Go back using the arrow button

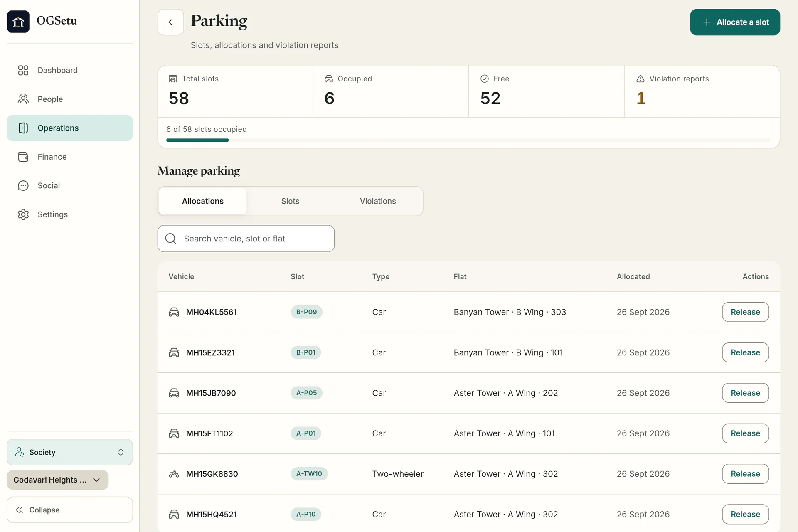tap(170, 22)
